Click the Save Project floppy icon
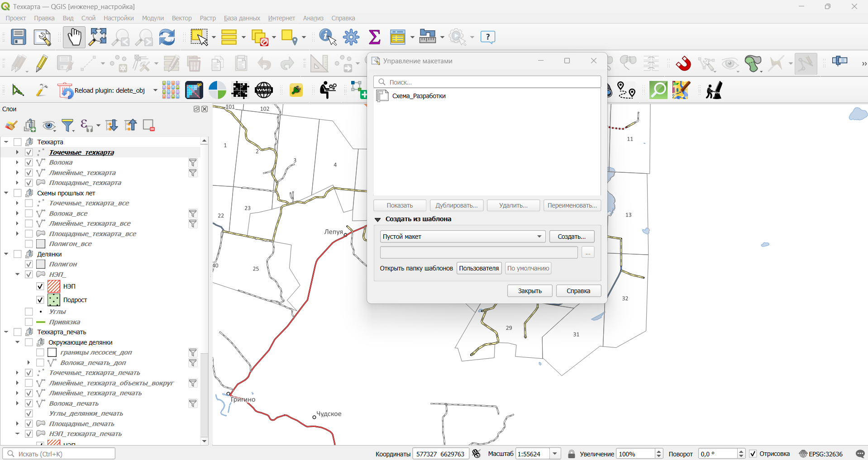 [19, 37]
